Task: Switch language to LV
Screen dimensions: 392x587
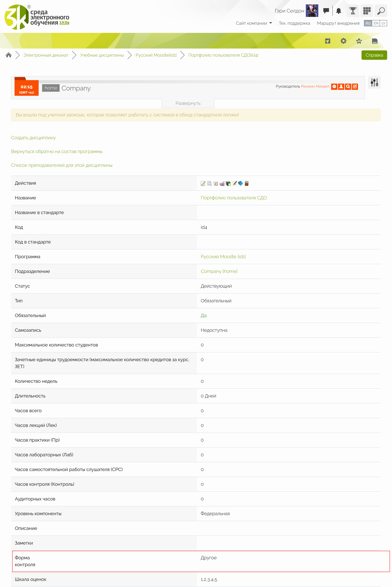Action: point(383,23)
